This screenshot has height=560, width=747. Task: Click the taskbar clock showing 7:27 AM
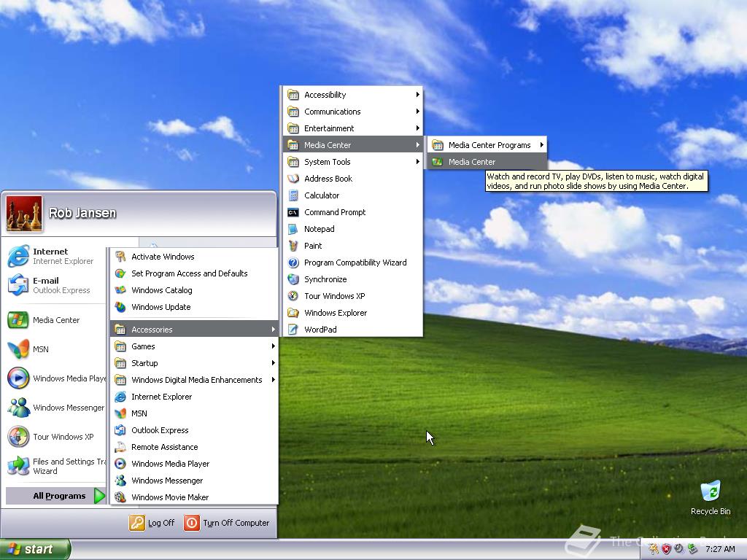(x=720, y=550)
